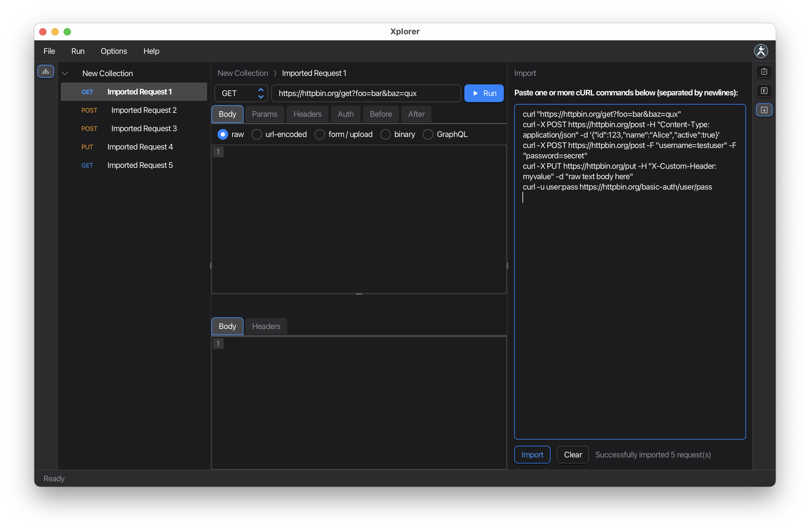Choose the form / upload body type
810x532 pixels.
(320, 134)
